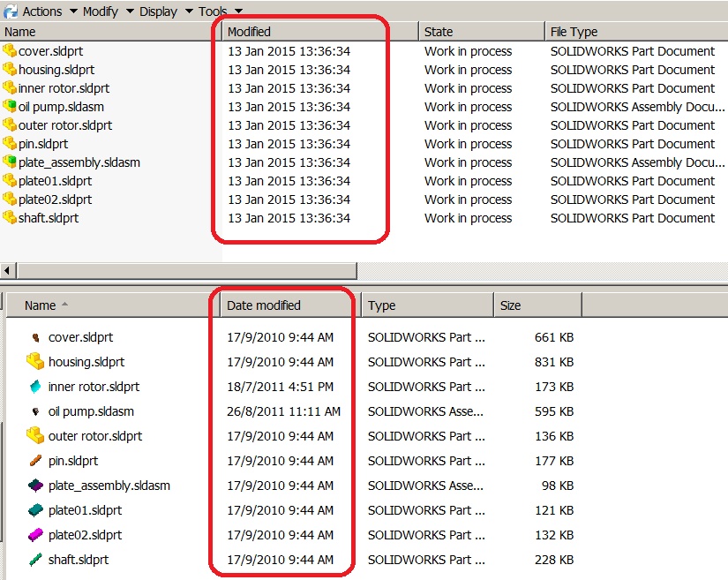Select plate02.sldprt name in lower file list
Viewport: 728px width, 580px height.
(x=85, y=535)
